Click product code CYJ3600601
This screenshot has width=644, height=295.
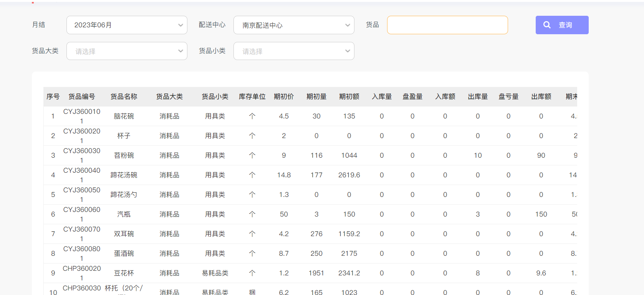82,214
